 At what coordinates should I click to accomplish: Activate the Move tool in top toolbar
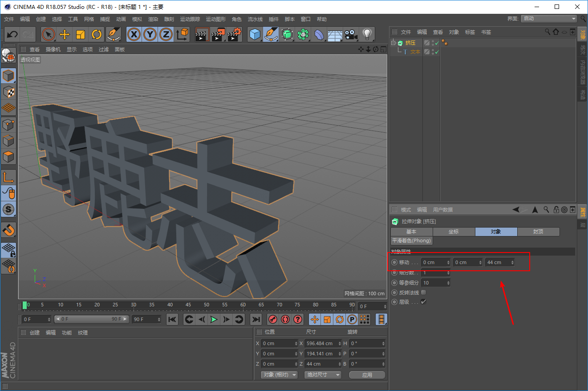pyautogui.click(x=65, y=34)
